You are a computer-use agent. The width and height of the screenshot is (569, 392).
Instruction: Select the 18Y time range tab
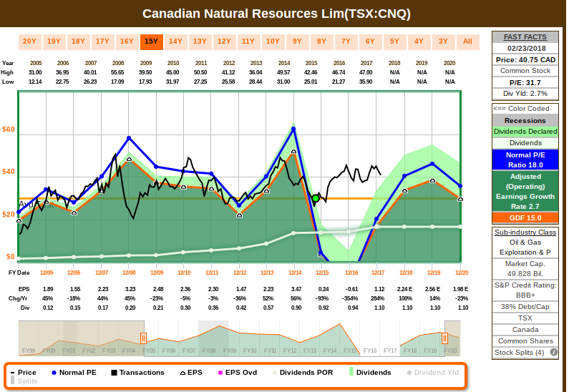78,41
